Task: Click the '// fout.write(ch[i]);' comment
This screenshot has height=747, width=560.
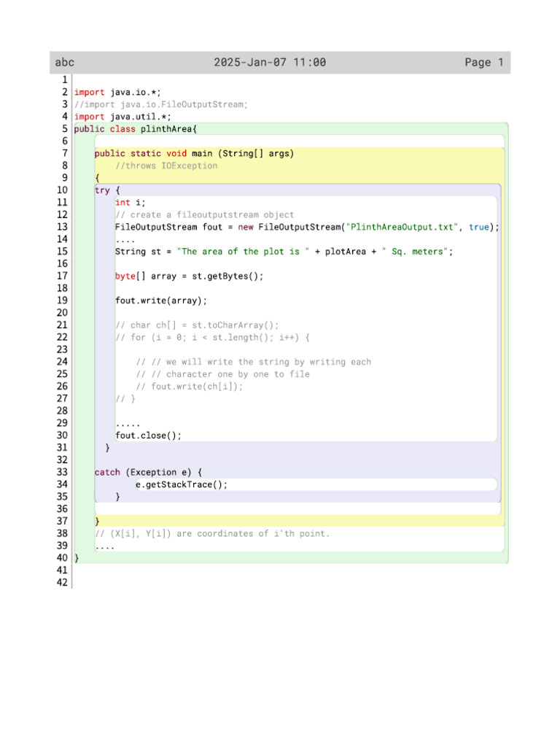Action: 190,387
